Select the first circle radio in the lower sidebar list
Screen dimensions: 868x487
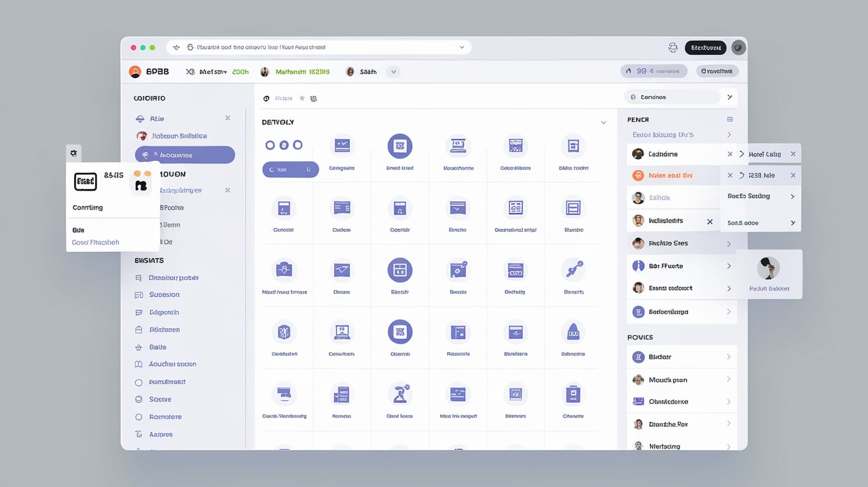tap(138, 382)
